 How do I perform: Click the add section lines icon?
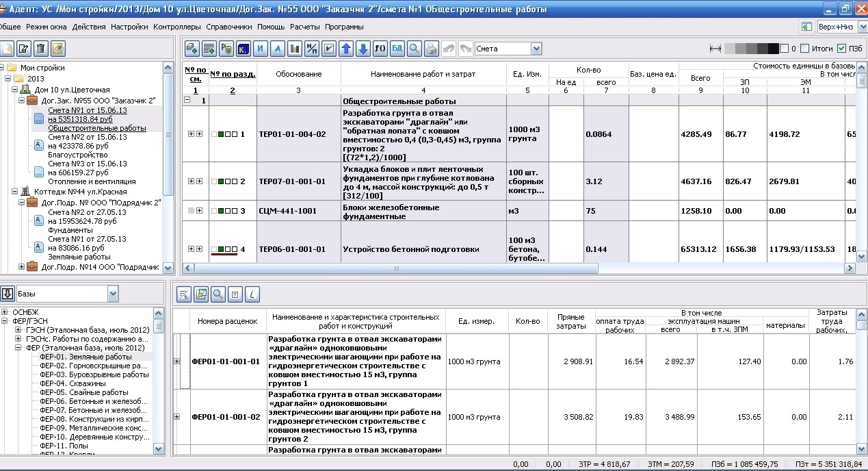pos(209,49)
